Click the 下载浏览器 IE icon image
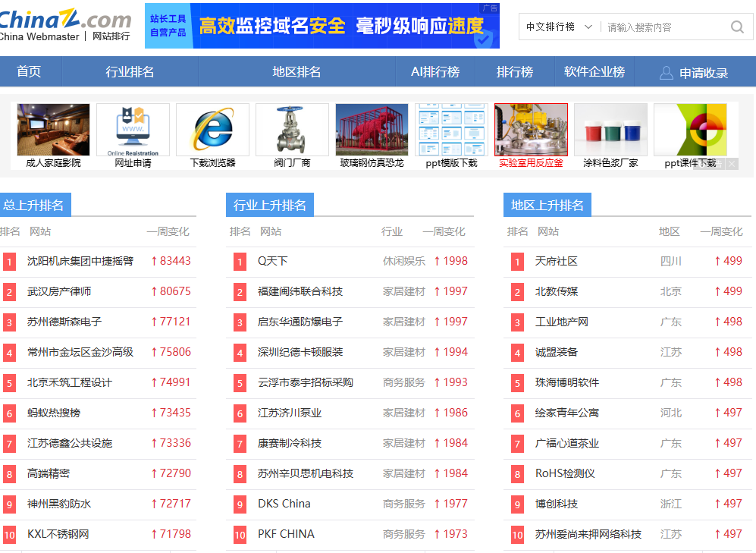 pos(212,130)
